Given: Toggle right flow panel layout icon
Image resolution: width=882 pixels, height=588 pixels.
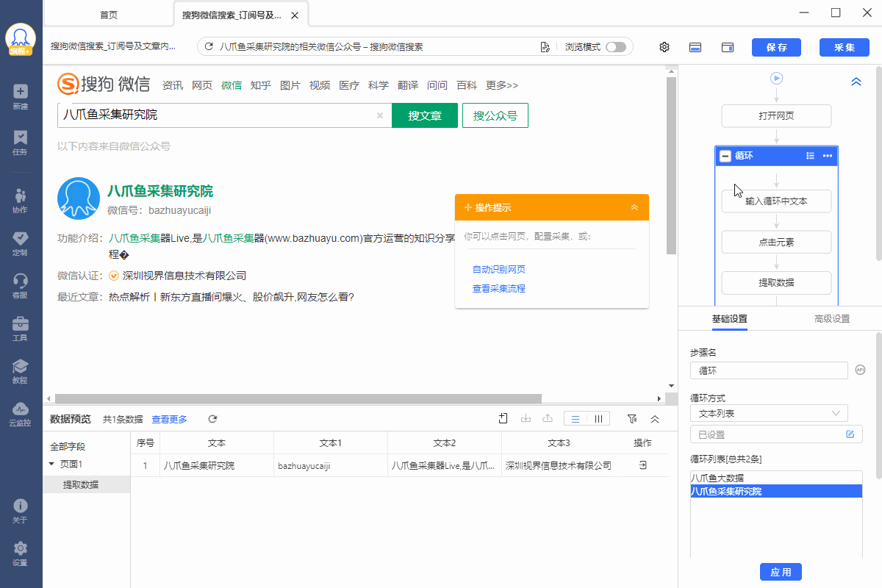Looking at the screenshot, I should tap(728, 47).
